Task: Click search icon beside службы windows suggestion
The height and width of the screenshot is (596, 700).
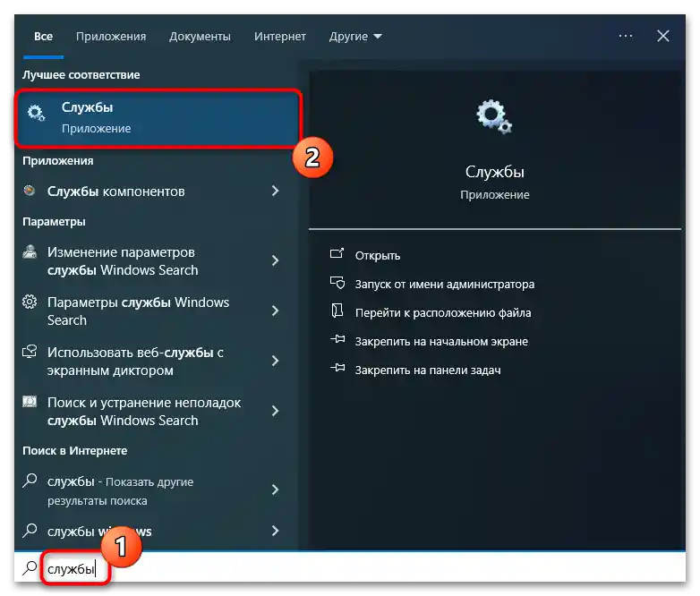Action: [30, 531]
